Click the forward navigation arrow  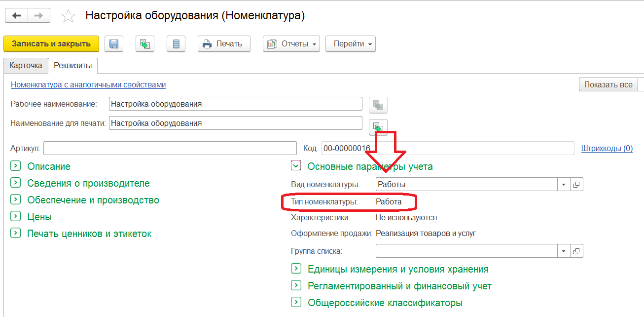(38, 16)
